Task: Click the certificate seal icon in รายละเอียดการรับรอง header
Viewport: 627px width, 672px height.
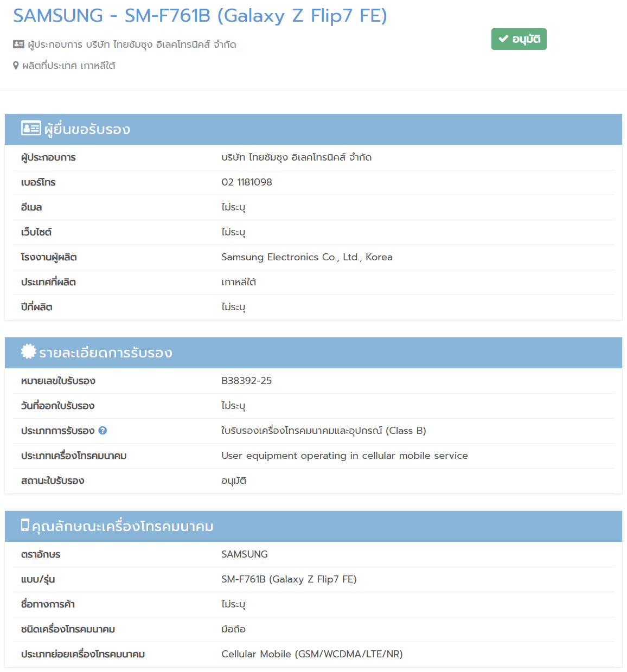Action: [x=28, y=351]
